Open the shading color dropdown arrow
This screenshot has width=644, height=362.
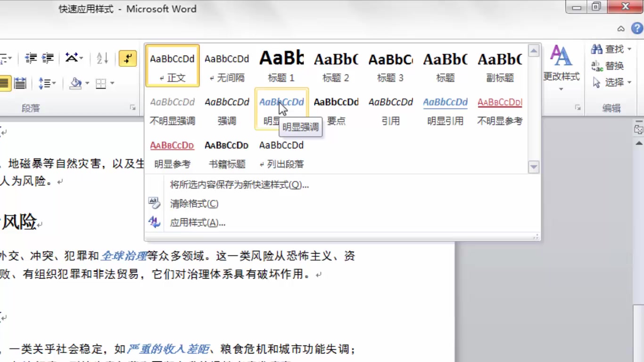87,83
